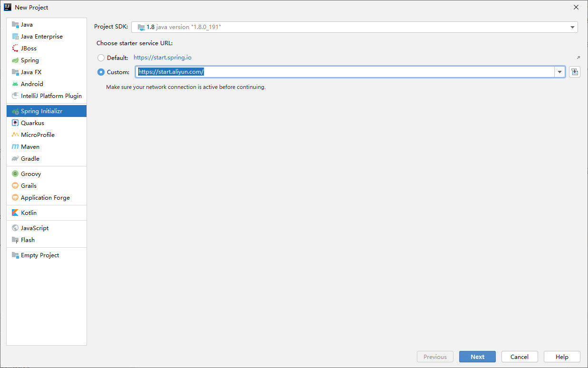Select the Quarkus icon
Screen dimensions: 588x368
(x=15, y=123)
